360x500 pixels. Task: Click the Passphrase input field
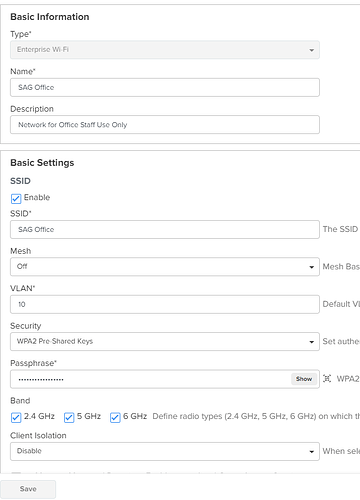pyautogui.click(x=165, y=379)
